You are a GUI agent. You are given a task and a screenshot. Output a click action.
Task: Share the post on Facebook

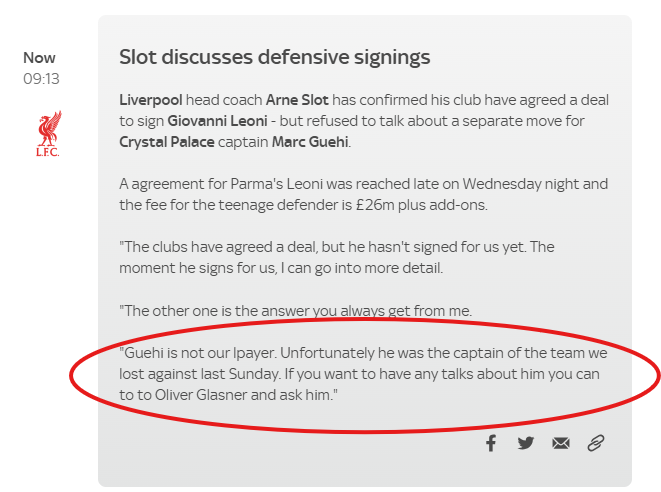coord(491,442)
